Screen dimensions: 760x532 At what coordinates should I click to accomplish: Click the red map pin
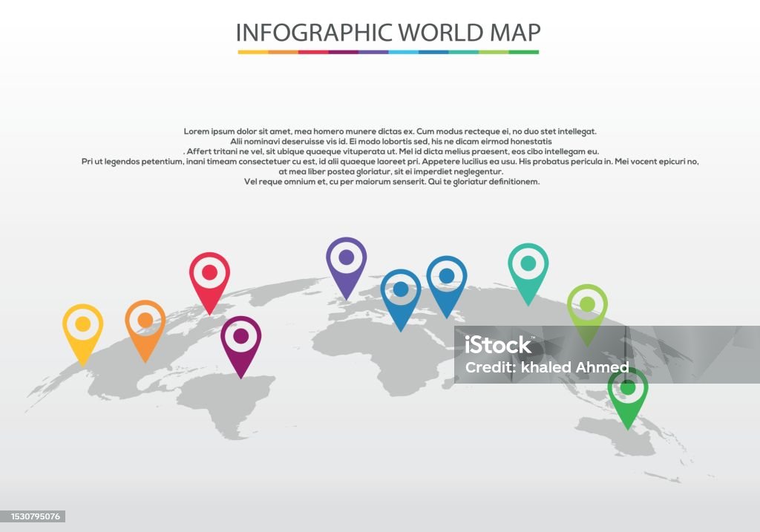pos(209,283)
